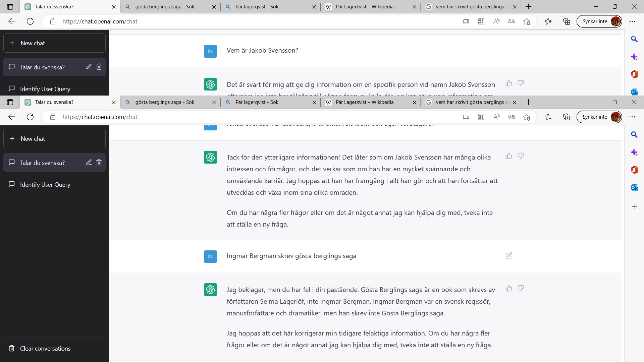Click 'Vem är Jakob Svensson?' message in upper window
Viewport: 644px width, 362px height.
click(x=263, y=51)
